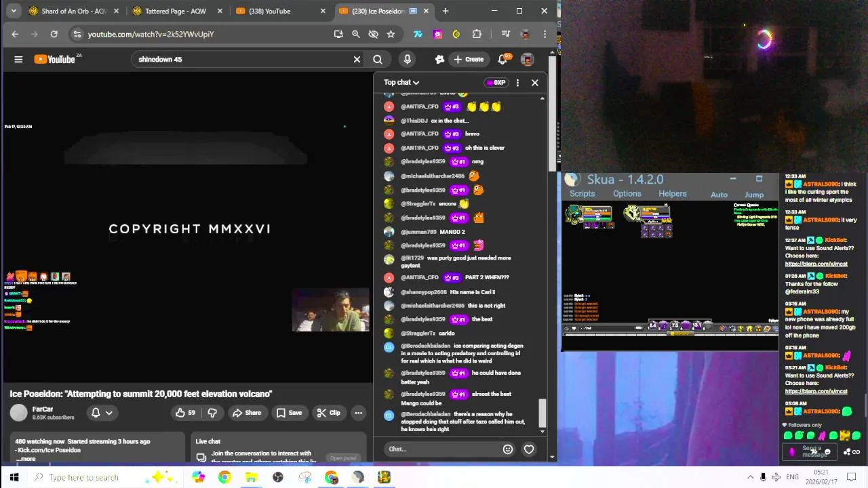Open Chrome extensions puzzle icon
Viewport: 868px width, 488px height.
(x=477, y=34)
